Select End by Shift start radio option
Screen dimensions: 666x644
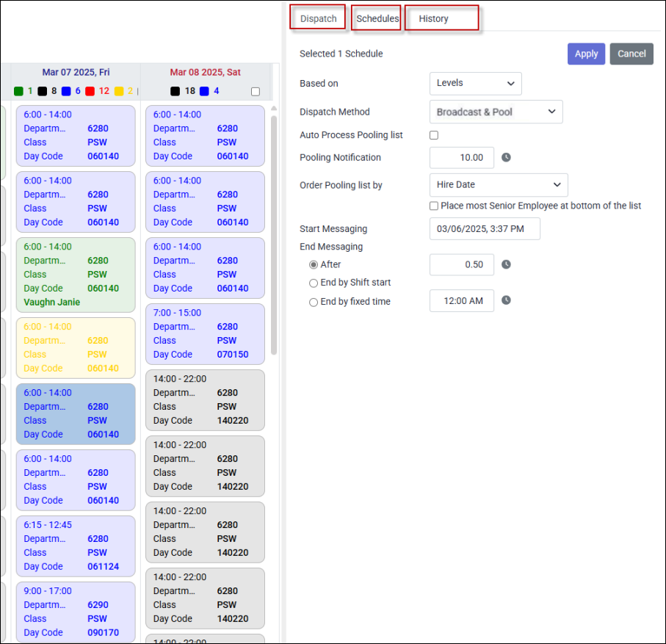click(314, 283)
